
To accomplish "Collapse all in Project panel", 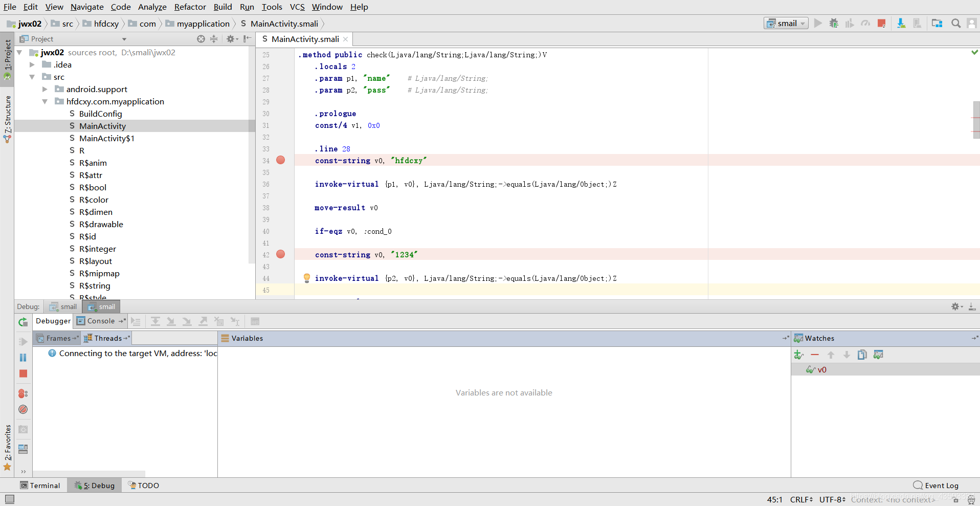I will coord(214,39).
